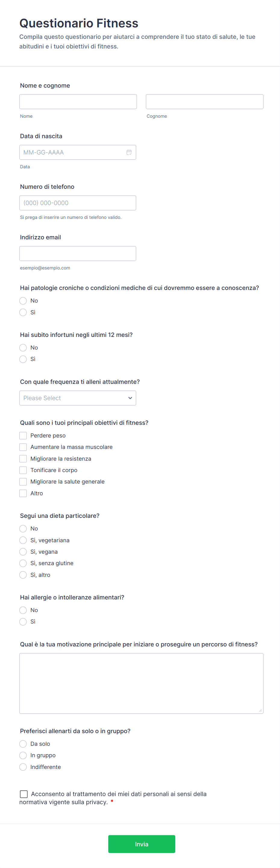Screen dimensions: 280x868
Task: Click the Cognome last name field
Action: pyautogui.click(x=204, y=101)
